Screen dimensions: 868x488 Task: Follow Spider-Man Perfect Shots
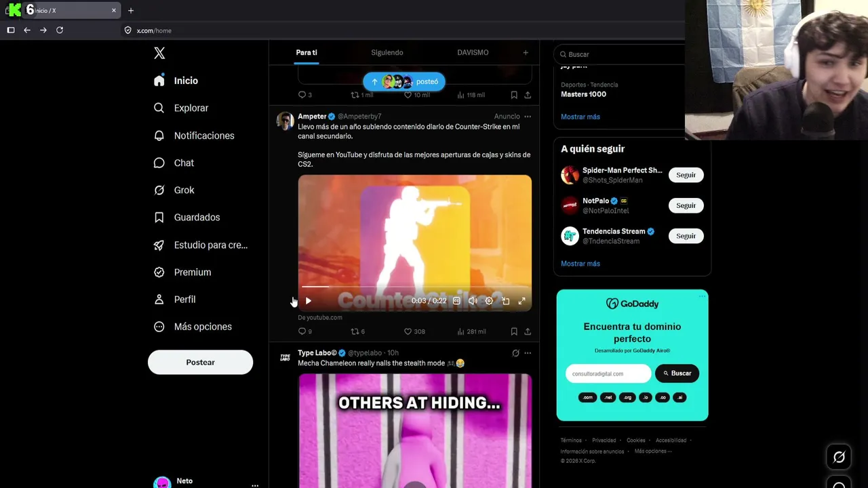[x=686, y=175]
